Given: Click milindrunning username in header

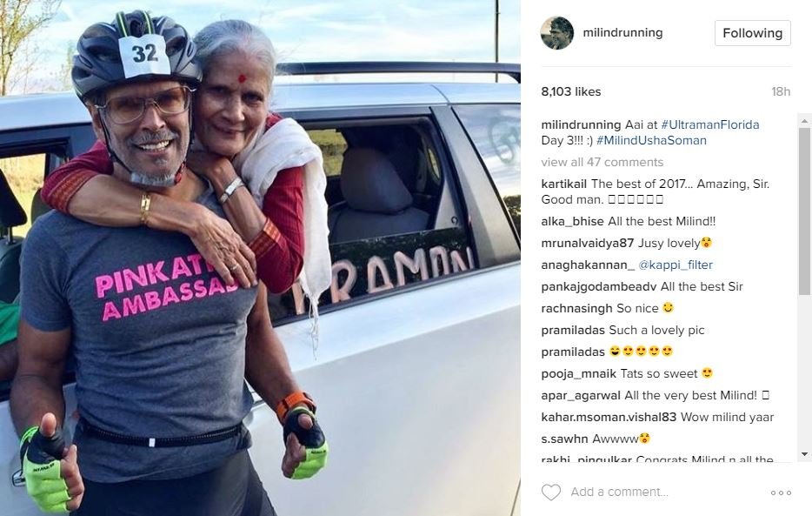Looking at the screenshot, I should pyautogui.click(x=622, y=33).
